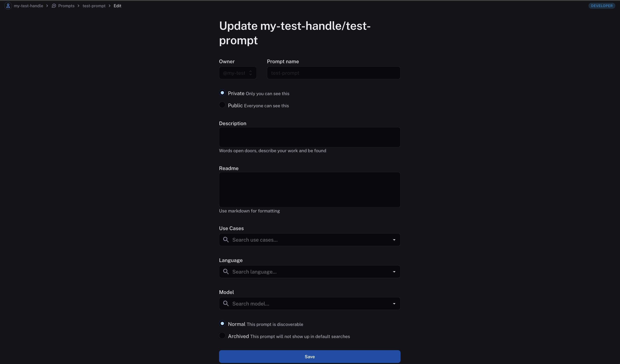The height and width of the screenshot is (364, 620).
Task: Go to my-test-handle breadcrumb
Action: [28, 6]
